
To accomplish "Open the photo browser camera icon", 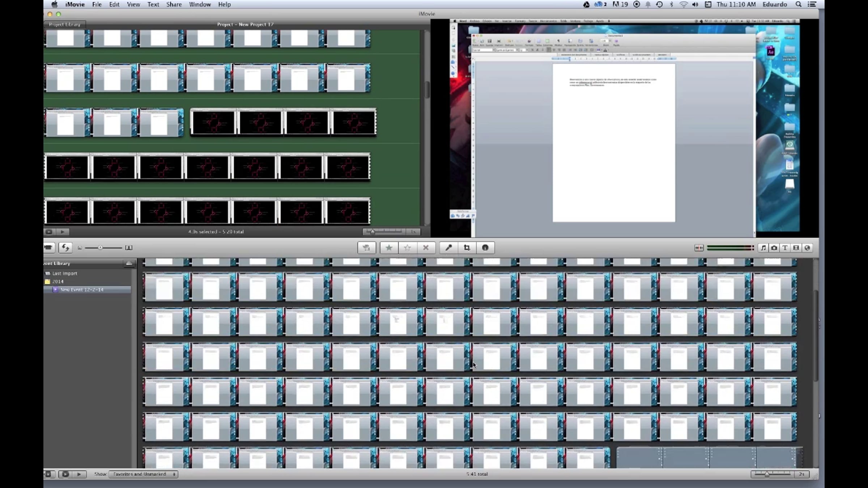I will (774, 248).
